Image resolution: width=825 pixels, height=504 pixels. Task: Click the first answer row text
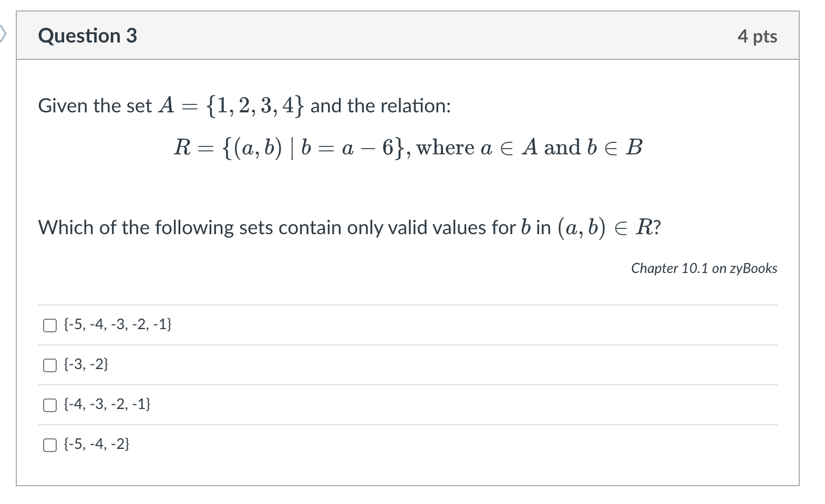pyautogui.click(x=117, y=324)
